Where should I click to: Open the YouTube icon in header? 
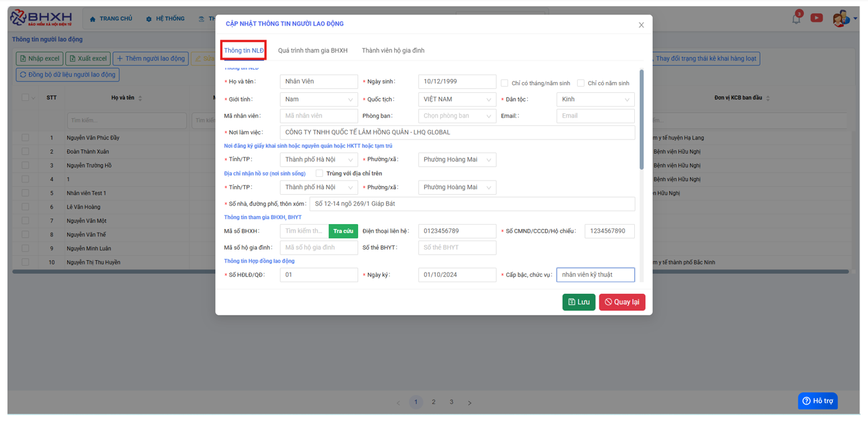click(x=816, y=18)
